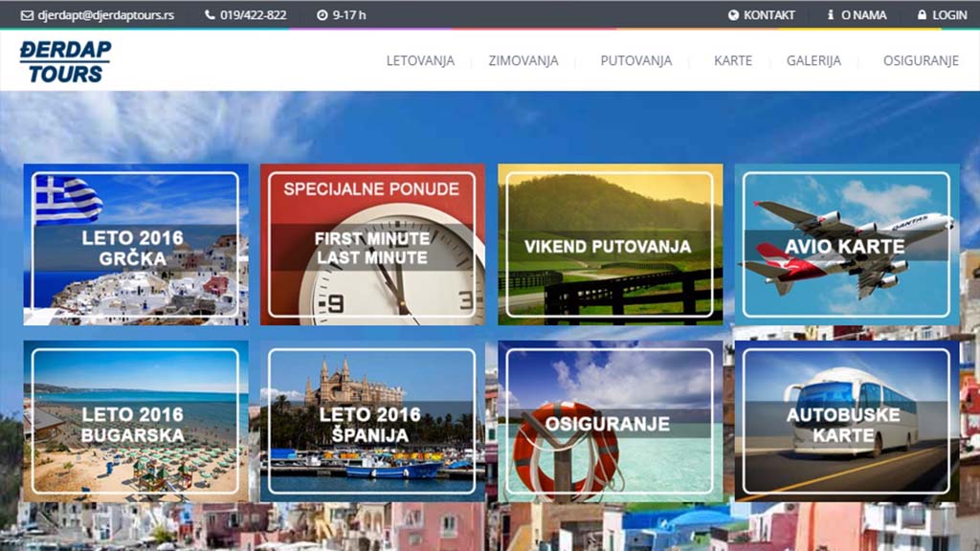Click the envelope email icon

[27, 15]
